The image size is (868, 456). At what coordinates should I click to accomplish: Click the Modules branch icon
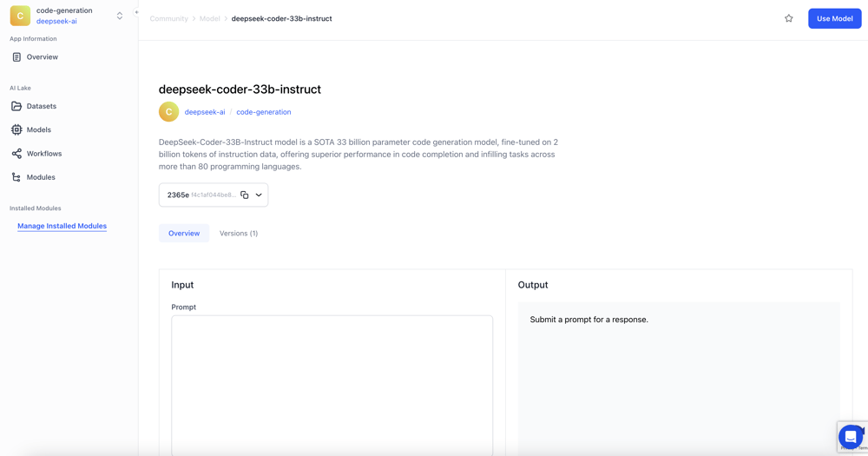(16, 177)
